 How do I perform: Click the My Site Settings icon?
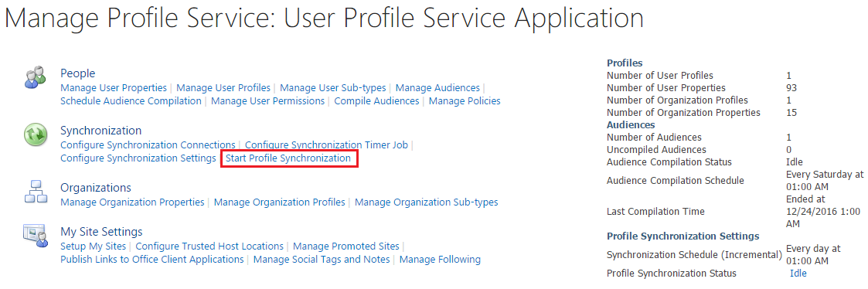point(35,236)
